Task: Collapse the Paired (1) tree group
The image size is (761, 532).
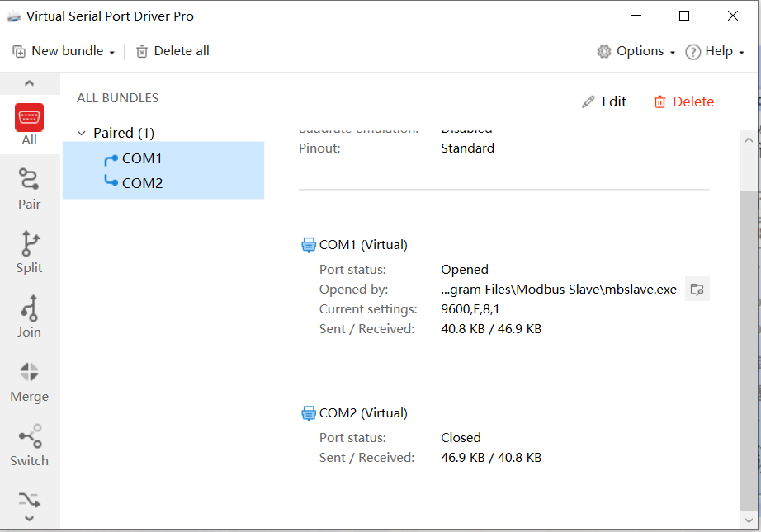Action: (82, 133)
